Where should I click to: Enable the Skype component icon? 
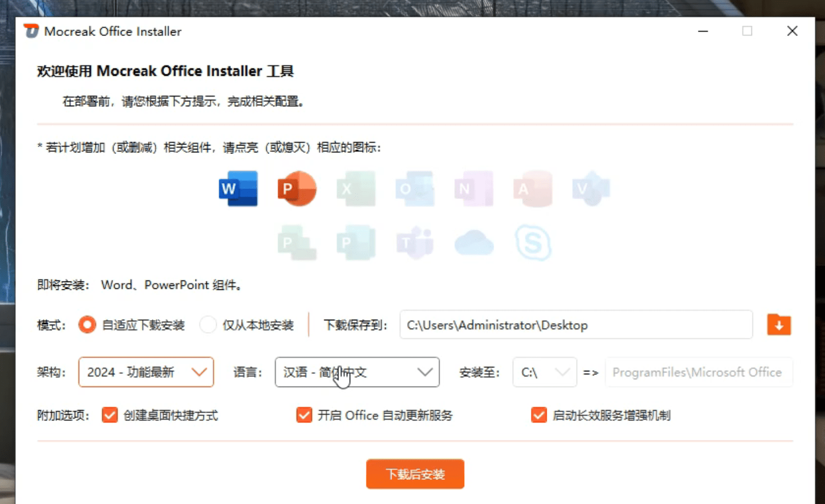tap(533, 243)
